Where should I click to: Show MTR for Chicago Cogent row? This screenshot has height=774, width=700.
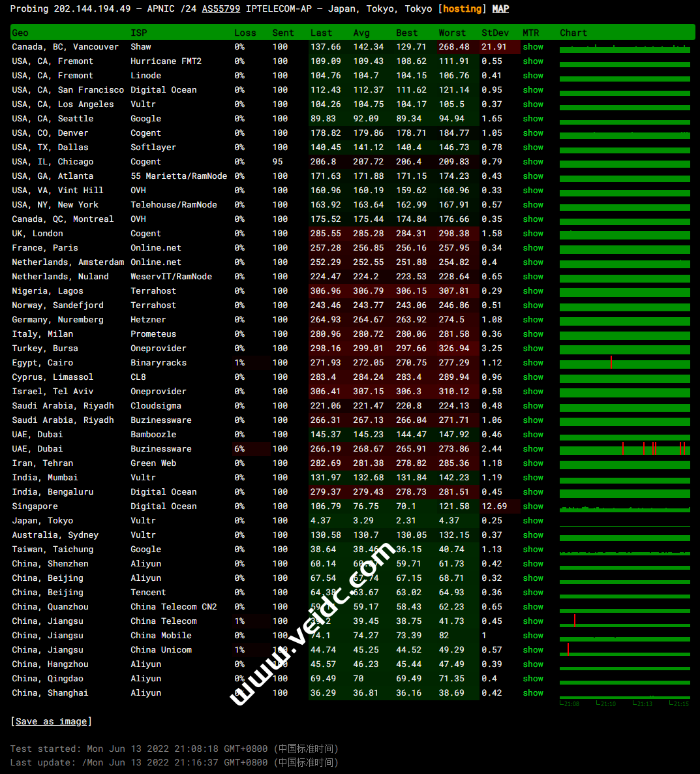[x=533, y=161]
